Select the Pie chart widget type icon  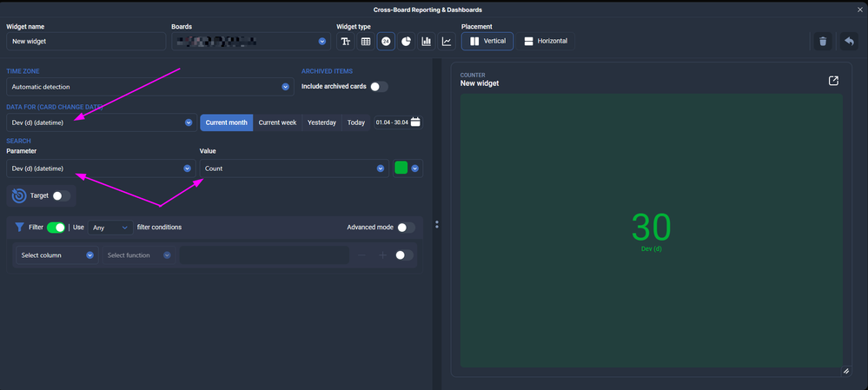pos(407,42)
